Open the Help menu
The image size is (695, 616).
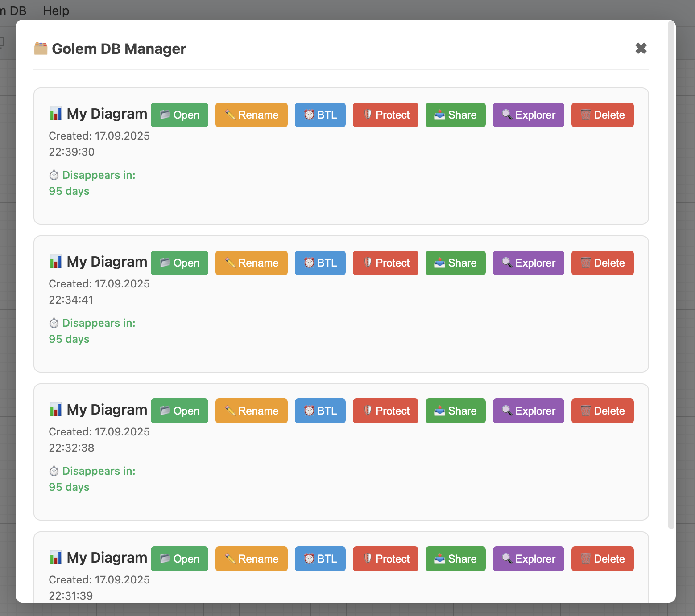[x=56, y=11]
